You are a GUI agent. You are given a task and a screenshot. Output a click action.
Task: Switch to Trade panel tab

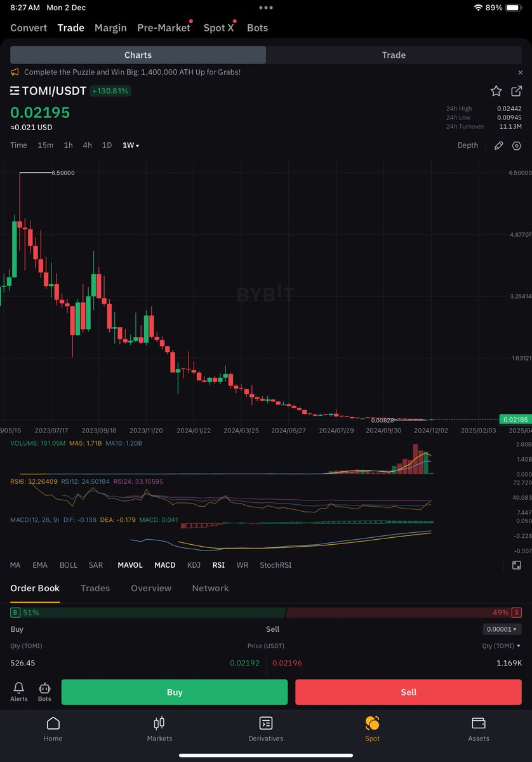pyautogui.click(x=394, y=55)
